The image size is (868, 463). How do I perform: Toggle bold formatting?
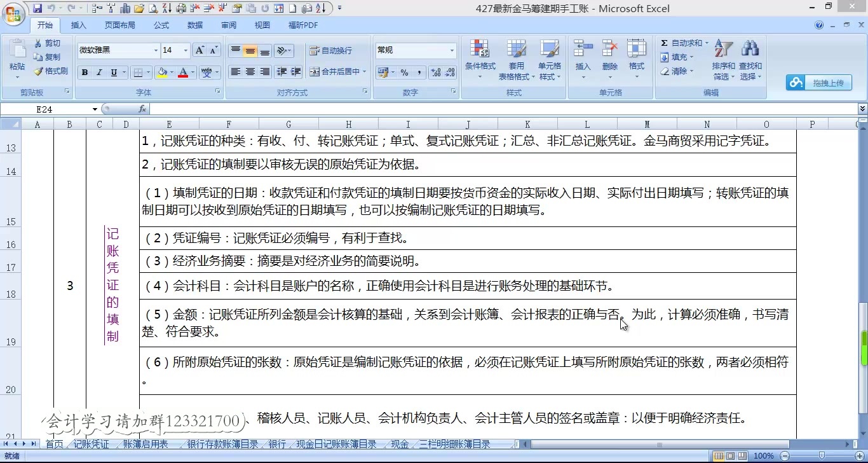pyautogui.click(x=85, y=73)
